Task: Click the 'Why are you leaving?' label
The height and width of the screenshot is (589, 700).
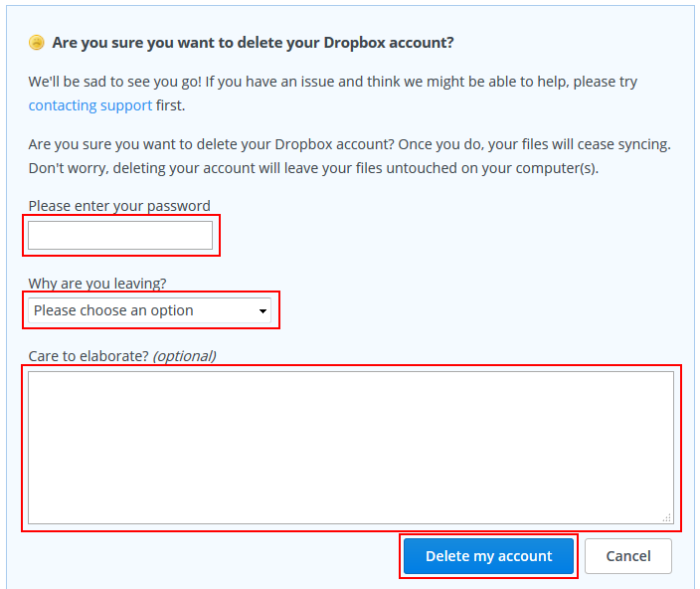Action: tap(97, 283)
